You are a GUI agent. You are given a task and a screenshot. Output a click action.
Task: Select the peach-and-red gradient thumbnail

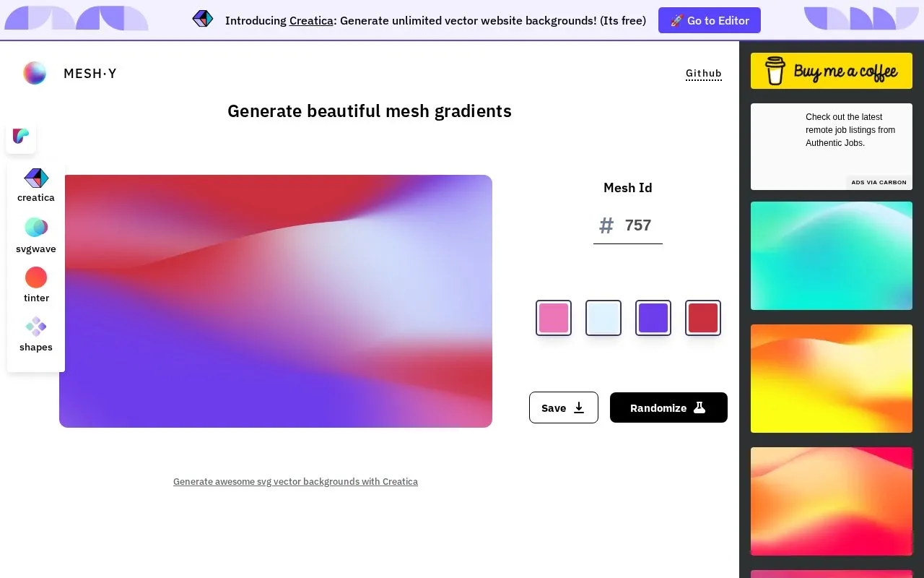832,501
